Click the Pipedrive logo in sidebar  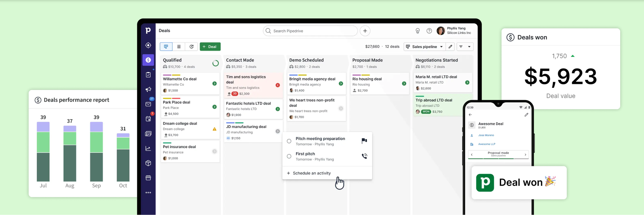click(148, 31)
